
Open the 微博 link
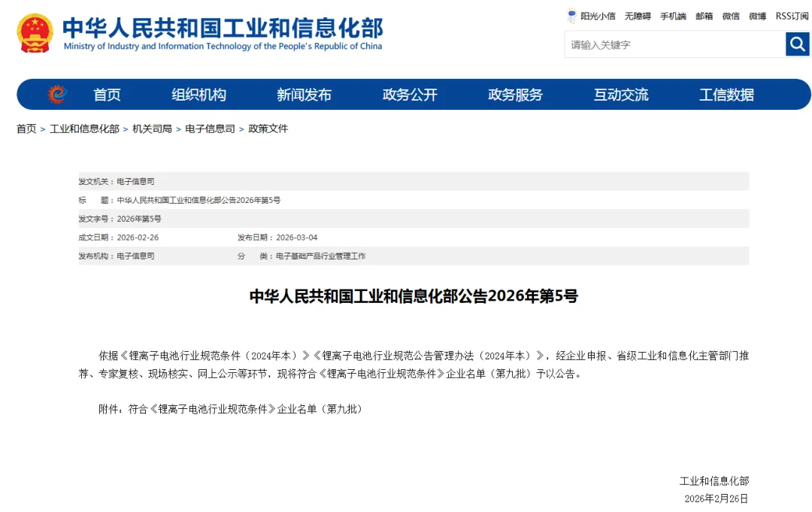[x=757, y=16]
